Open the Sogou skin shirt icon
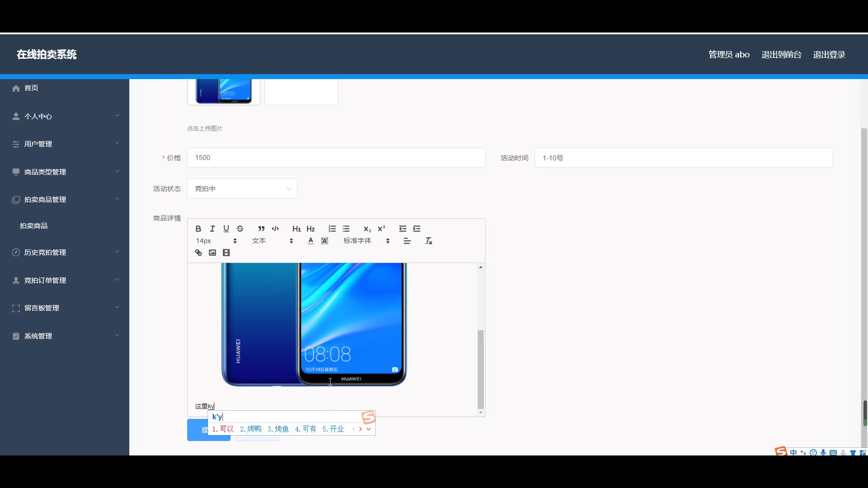Image resolution: width=868 pixels, height=488 pixels. pyautogui.click(x=853, y=452)
